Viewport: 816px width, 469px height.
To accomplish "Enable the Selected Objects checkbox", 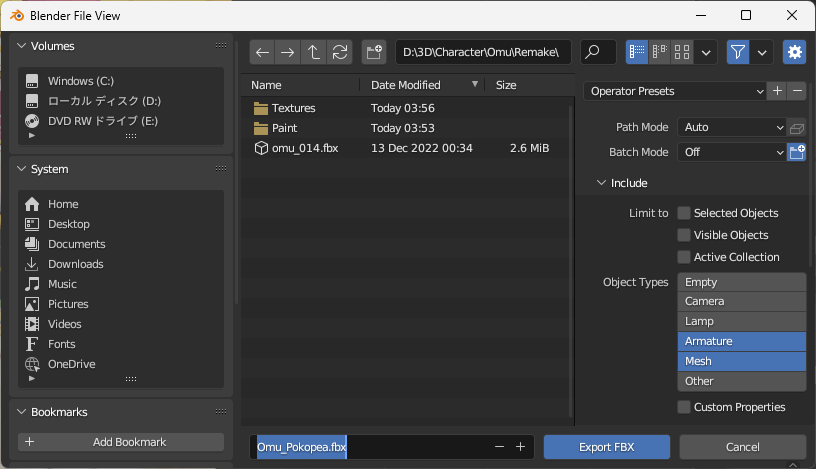I will [684, 213].
